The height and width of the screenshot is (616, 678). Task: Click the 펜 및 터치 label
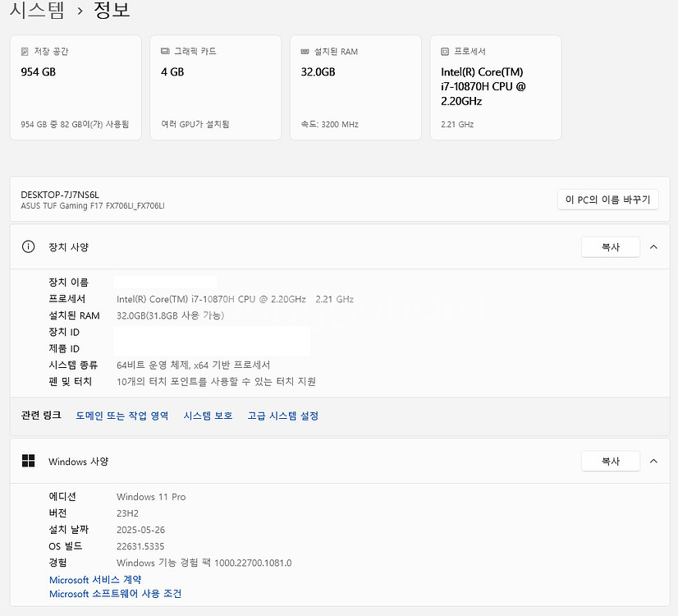70,382
